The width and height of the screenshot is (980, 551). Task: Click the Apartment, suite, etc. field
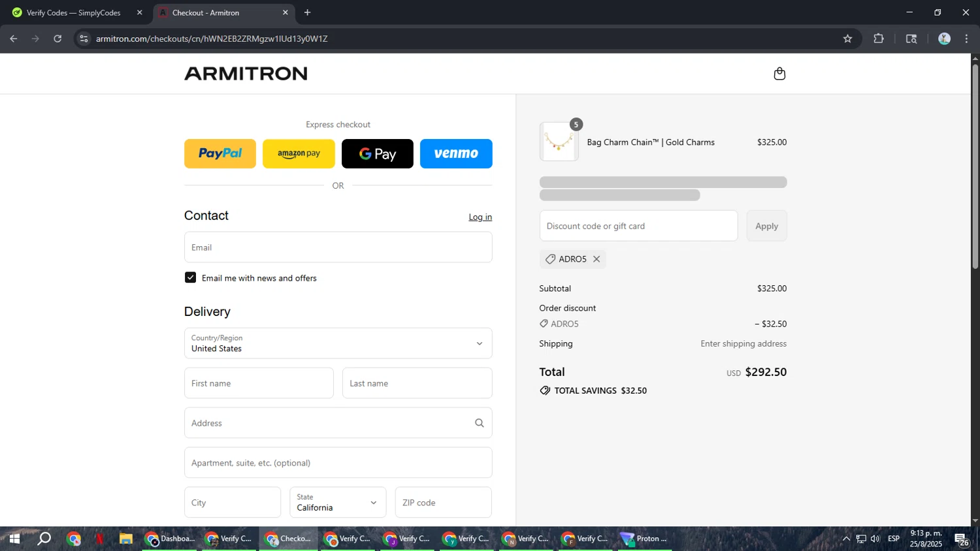coord(338,463)
